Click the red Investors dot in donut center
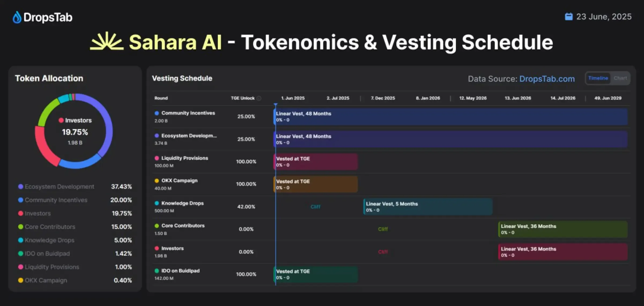Image resolution: width=644 pixels, height=306 pixels. tap(61, 120)
